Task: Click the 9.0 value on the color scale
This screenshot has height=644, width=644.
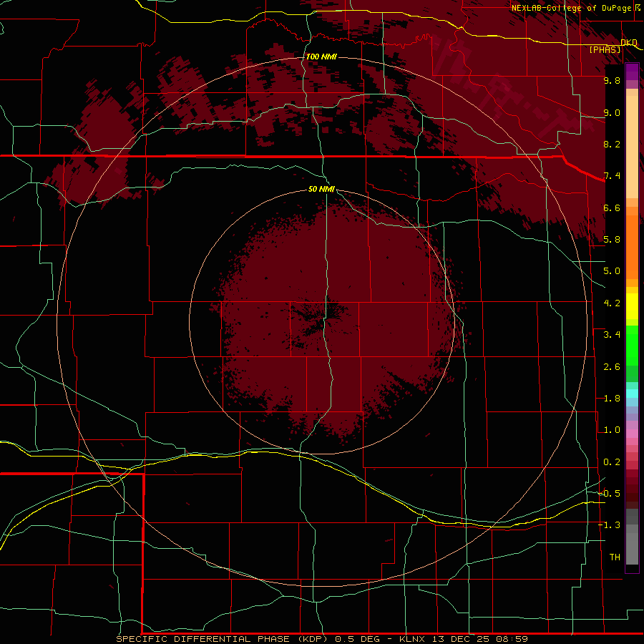Action: [612, 112]
